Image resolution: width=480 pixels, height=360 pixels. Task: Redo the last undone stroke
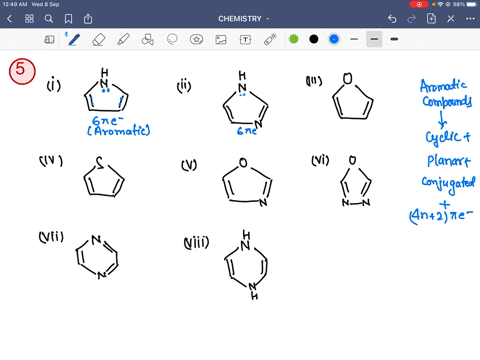[412, 19]
